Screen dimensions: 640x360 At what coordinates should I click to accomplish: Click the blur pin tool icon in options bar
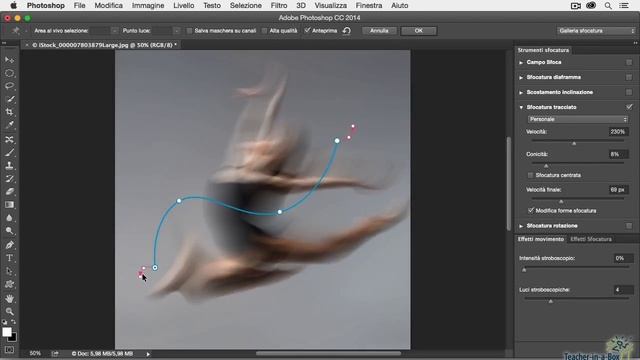[16, 31]
